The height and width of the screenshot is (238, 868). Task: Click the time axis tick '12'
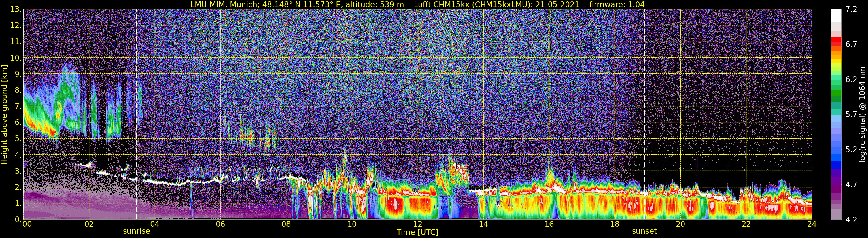pyautogui.click(x=417, y=224)
